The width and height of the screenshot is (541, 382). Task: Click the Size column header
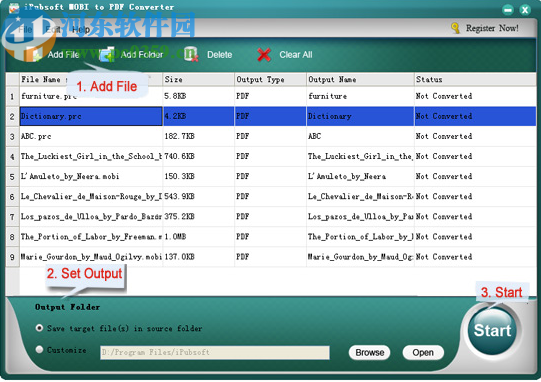pos(198,79)
